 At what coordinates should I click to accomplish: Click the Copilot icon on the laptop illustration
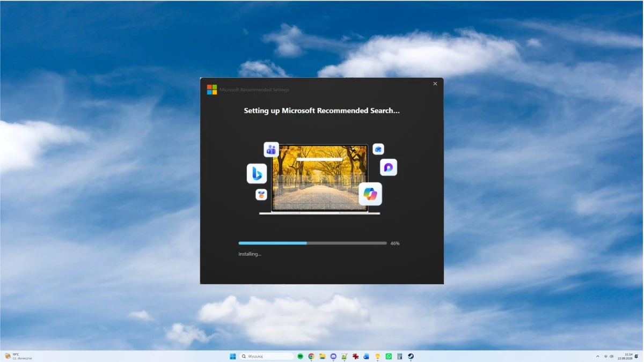tap(370, 194)
